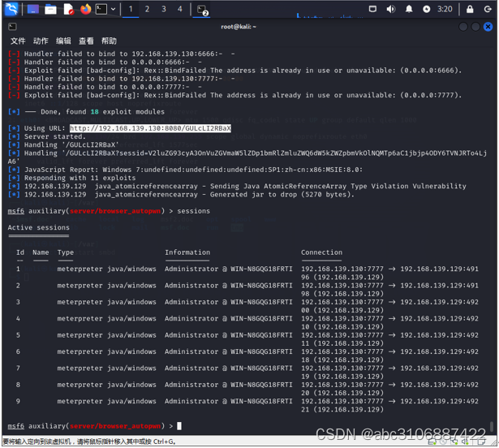The width and height of the screenshot is (499, 448).
Task: Open the display settings tray icon
Action: pos(372,9)
